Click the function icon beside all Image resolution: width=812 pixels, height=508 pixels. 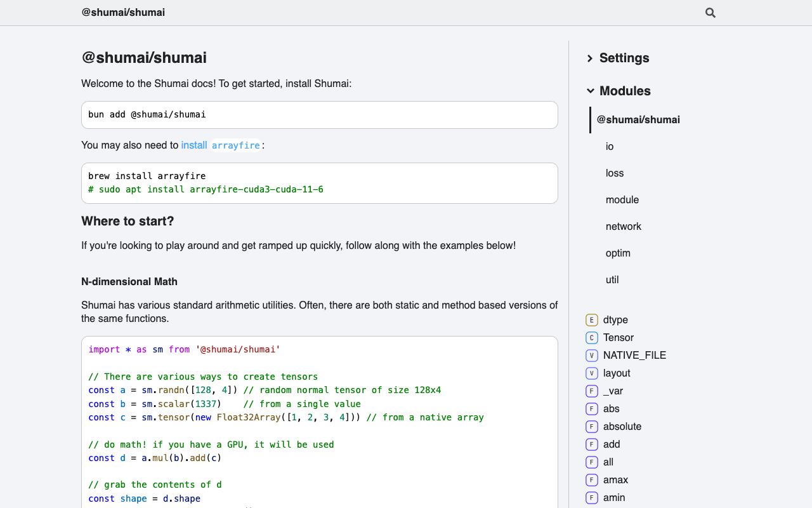[x=592, y=462]
